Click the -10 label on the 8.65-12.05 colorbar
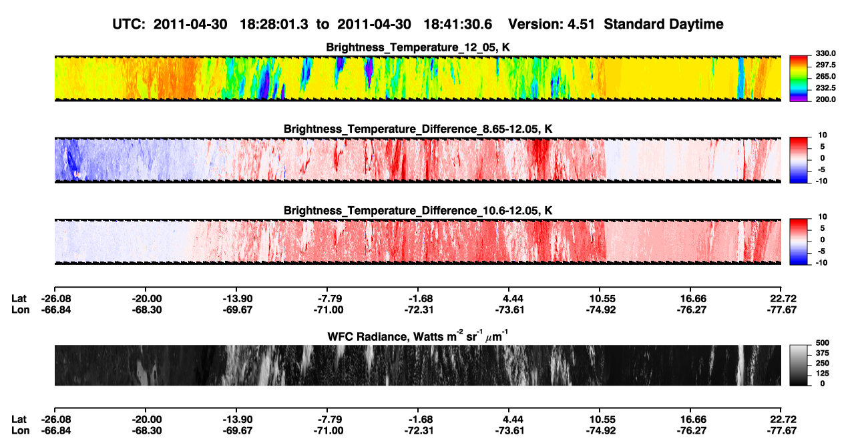Image resolution: width=868 pixels, height=445 pixels. tap(822, 180)
